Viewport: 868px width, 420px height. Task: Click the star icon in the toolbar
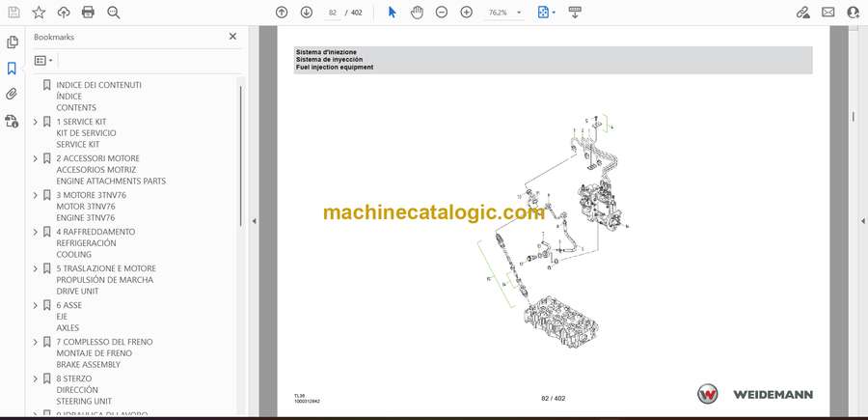click(x=39, y=13)
